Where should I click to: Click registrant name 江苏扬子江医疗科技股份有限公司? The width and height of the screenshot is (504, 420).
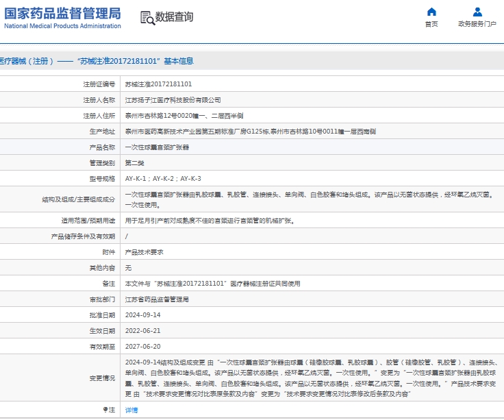173,100
